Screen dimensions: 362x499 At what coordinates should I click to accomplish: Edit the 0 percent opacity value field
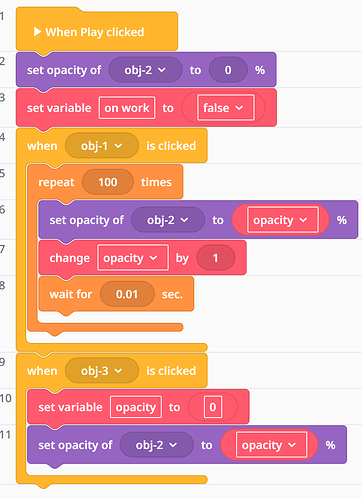click(x=228, y=70)
